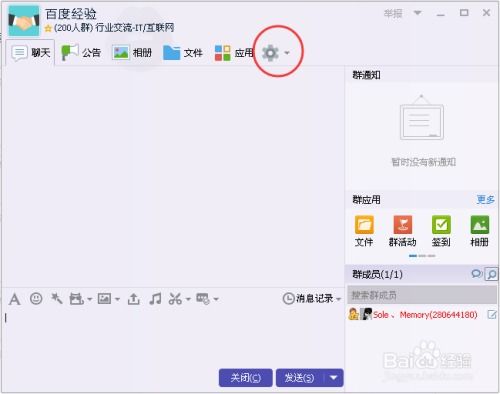Click the message shield icon in toolbar
This screenshot has width=500, height=394.
203,299
